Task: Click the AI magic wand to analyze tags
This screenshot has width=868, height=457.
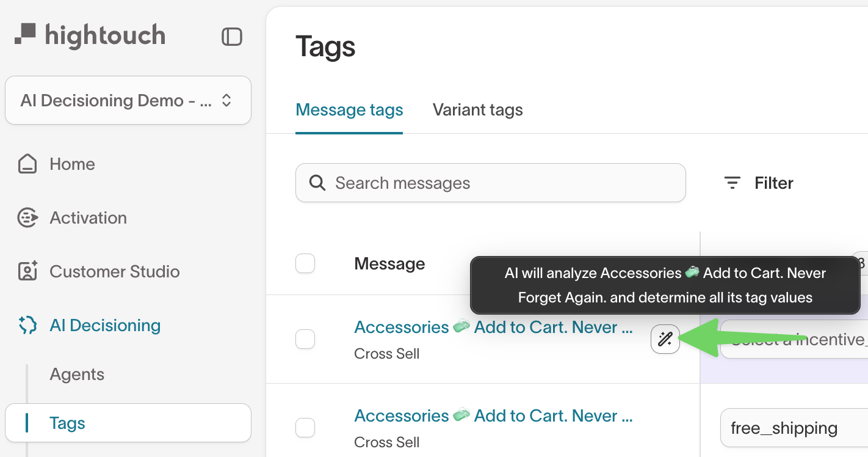Action: (665, 339)
